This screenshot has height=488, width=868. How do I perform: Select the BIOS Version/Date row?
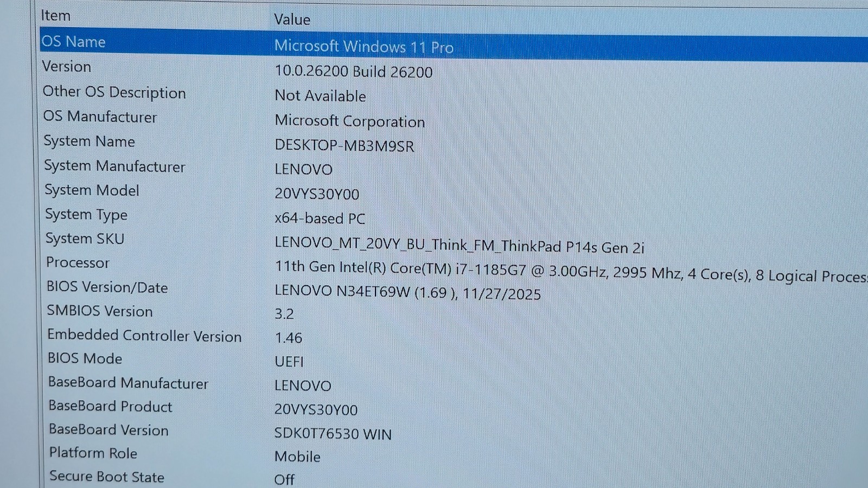click(107, 287)
